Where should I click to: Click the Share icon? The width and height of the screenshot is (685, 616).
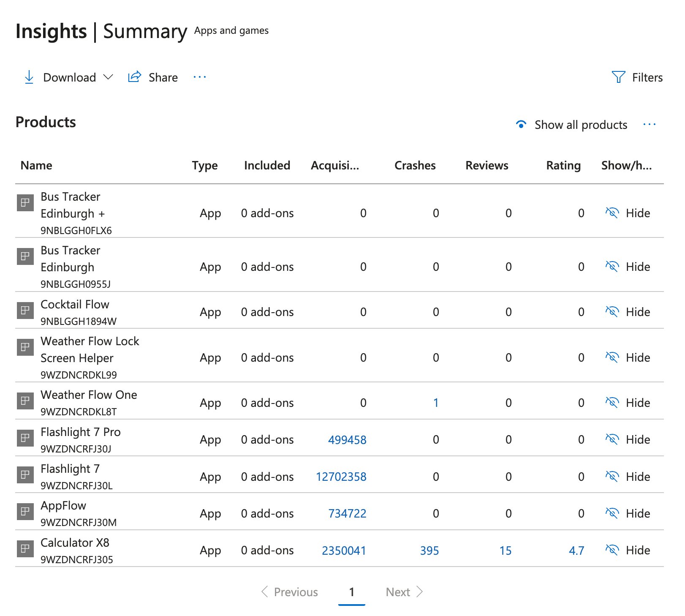click(134, 77)
